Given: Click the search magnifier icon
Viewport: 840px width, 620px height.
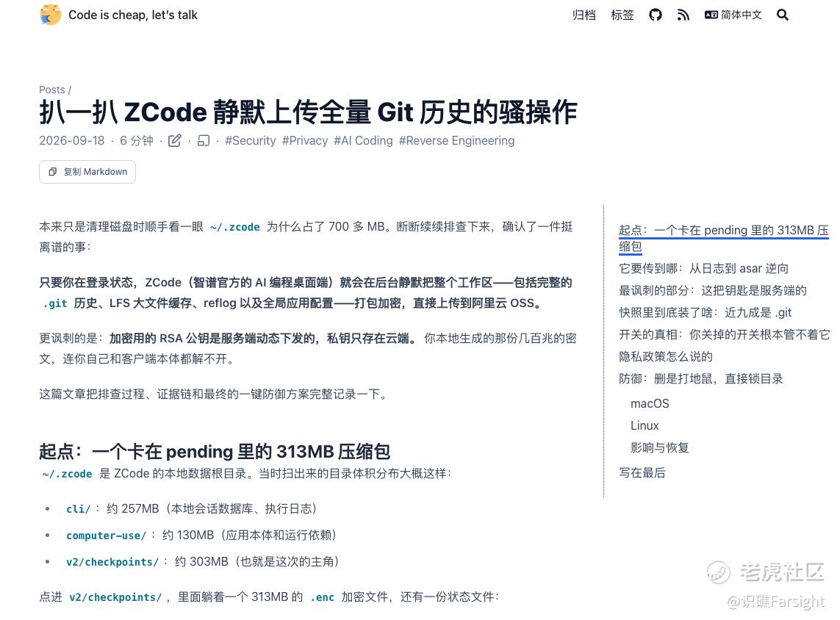Looking at the screenshot, I should click(782, 15).
